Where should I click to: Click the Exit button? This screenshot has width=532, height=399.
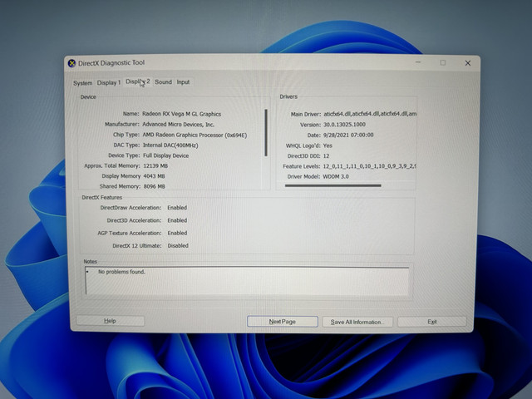tap(432, 322)
